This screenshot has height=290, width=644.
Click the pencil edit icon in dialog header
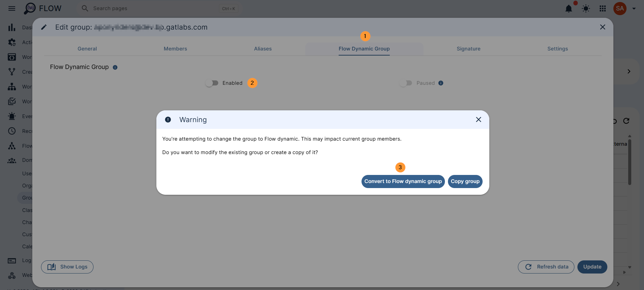tap(44, 27)
